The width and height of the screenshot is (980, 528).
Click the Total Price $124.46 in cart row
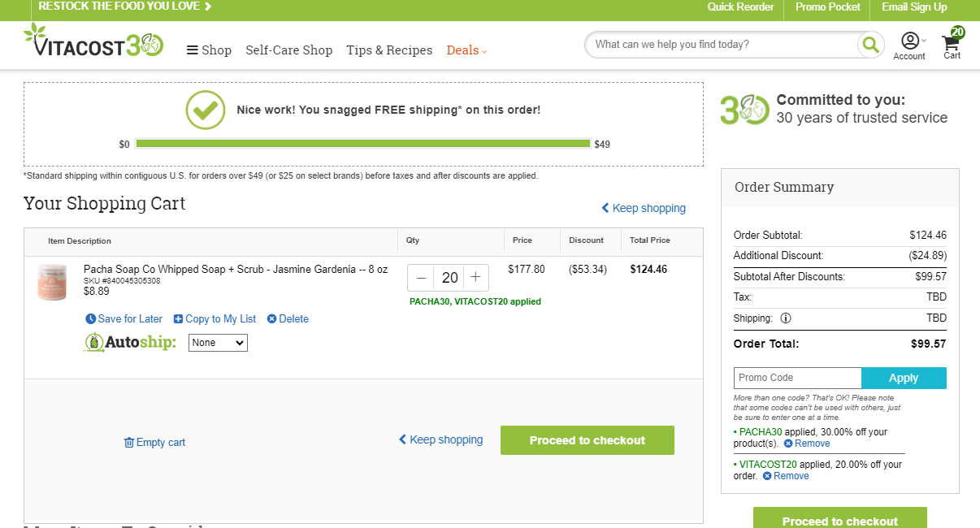(x=648, y=269)
